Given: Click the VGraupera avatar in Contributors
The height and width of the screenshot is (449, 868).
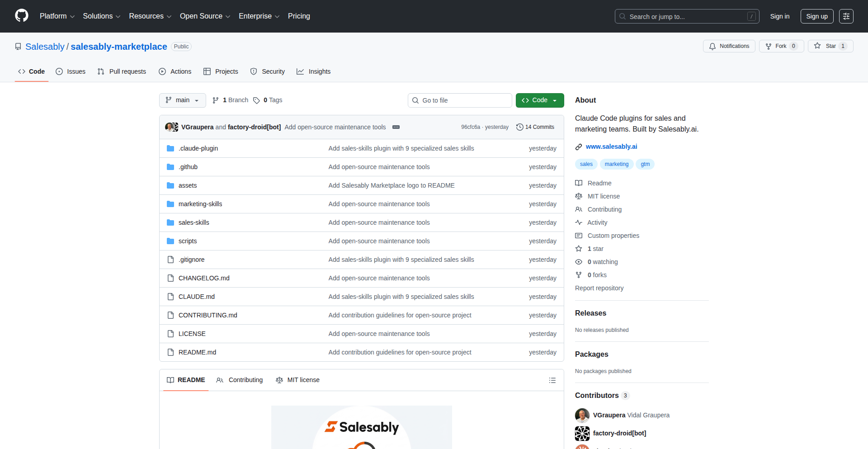Looking at the screenshot, I should [x=582, y=415].
